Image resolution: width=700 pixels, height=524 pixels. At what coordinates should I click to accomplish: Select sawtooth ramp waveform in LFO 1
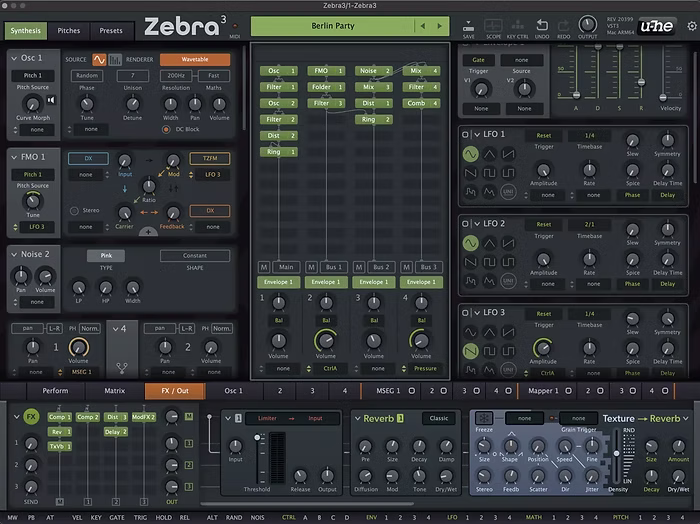pyautogui.click(x=508, y=154)
